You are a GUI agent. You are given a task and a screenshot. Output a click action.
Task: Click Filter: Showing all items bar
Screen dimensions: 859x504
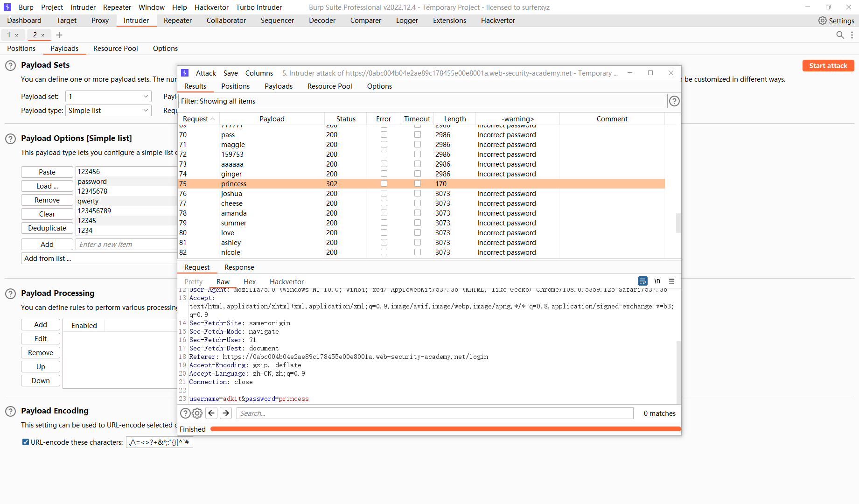click(423, 101)
